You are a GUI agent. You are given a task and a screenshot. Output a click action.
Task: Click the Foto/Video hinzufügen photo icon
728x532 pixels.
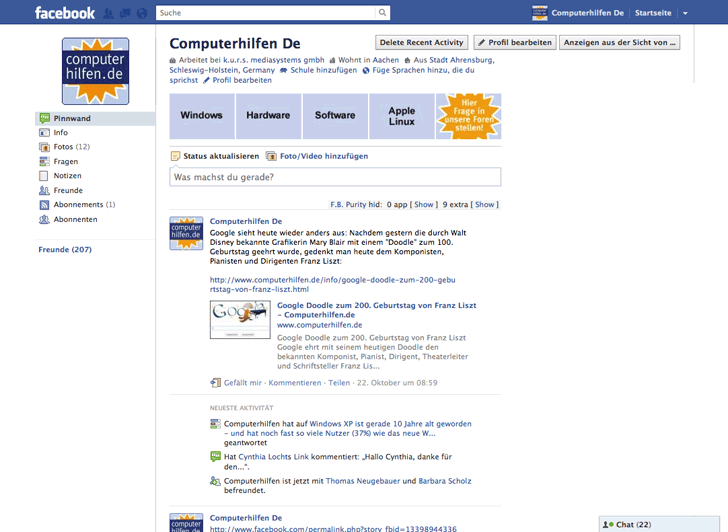271,156
